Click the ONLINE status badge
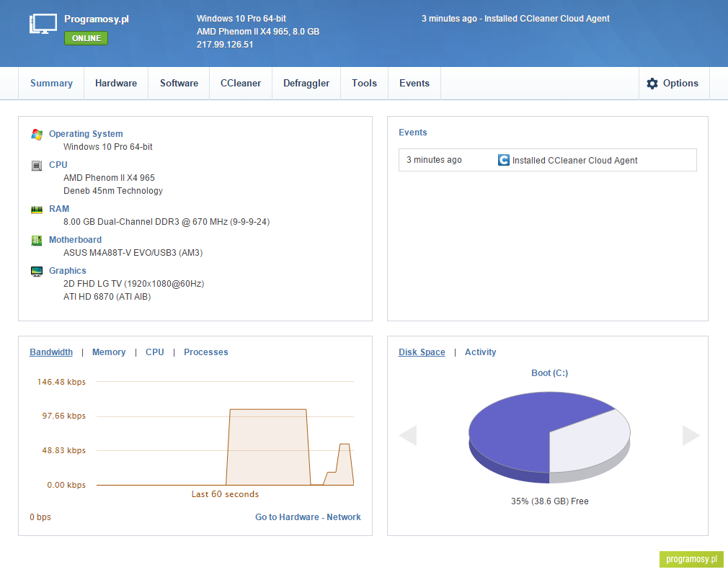 86,38
